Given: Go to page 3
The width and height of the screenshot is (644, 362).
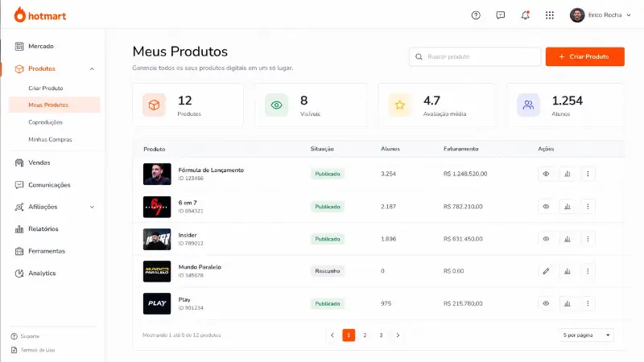Looking at the screenshot, I should (381, 335).
